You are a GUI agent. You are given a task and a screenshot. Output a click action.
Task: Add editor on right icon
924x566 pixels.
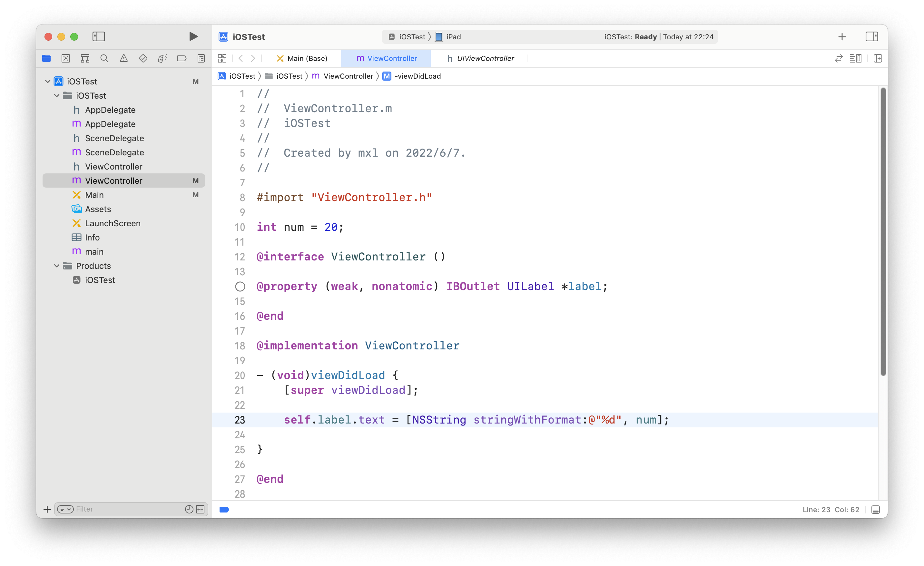878,58
